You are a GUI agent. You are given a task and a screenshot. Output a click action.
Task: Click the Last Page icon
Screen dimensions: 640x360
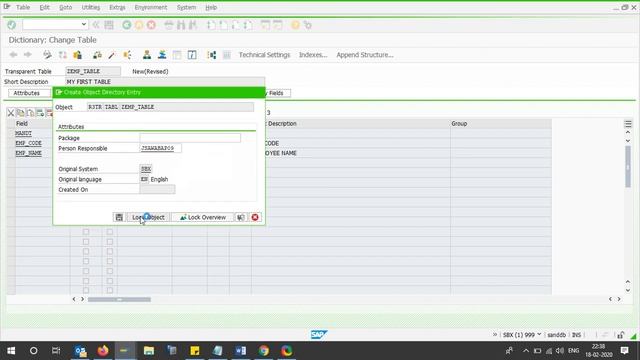[248, 25]
